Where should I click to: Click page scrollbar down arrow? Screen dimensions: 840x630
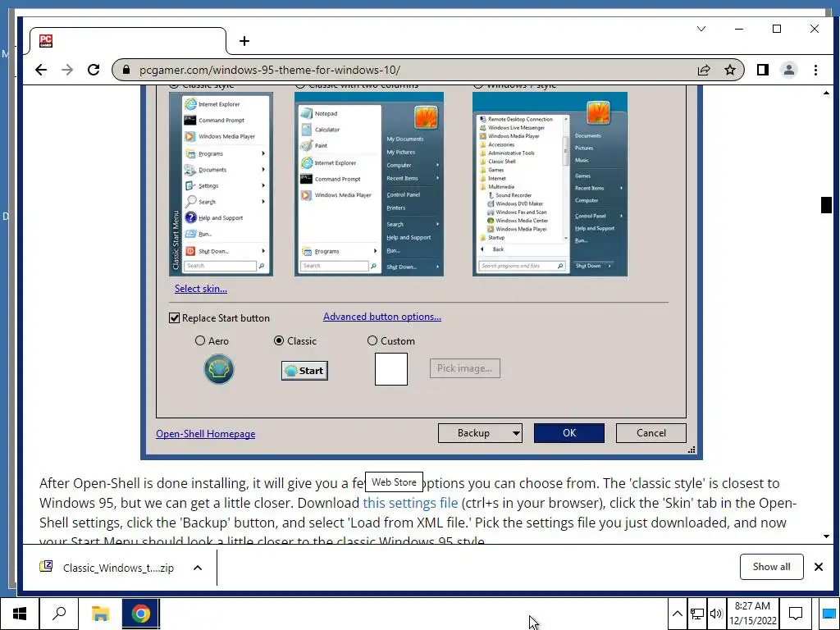(x=826, y=536)
